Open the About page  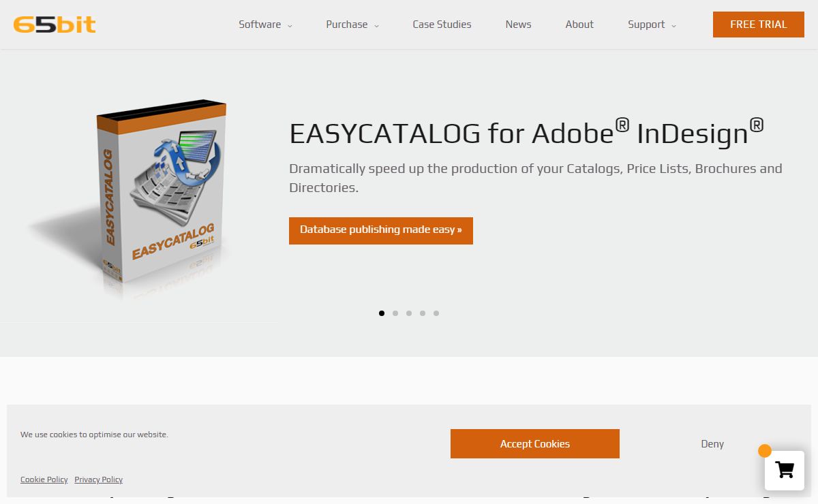point(579,25)
